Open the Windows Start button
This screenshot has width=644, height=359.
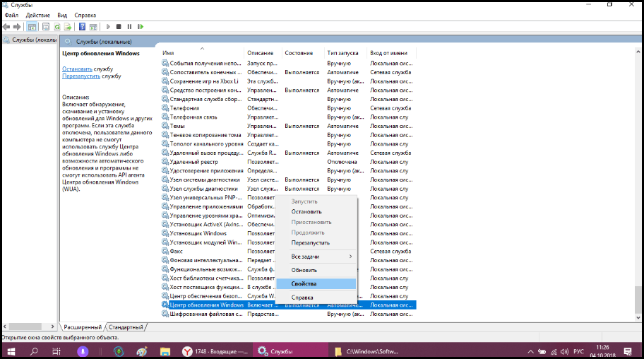pos(11,351)
